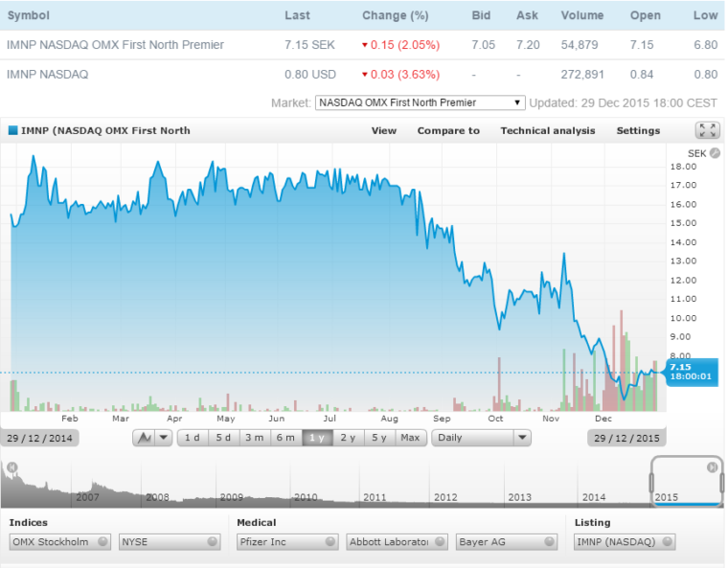Viewport: 728px width, 568px height.
Task: Select the 1 y time range
Action: [317, 438]
